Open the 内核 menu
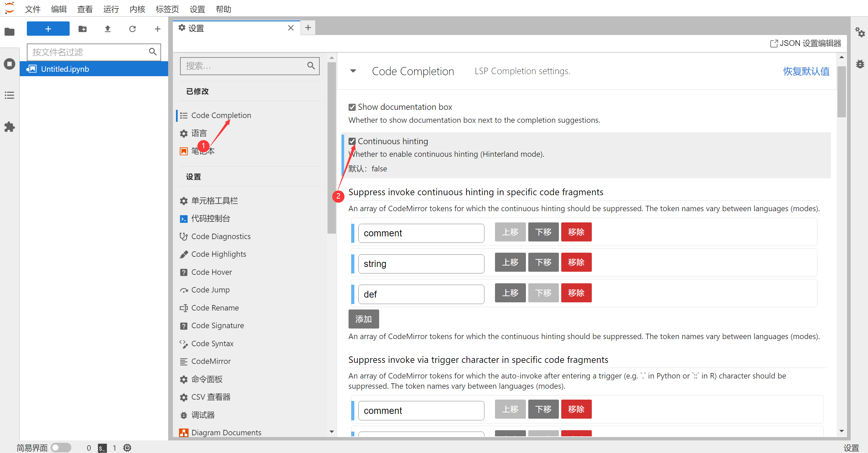Image resolution: width=868 pixels, height=453 pixels. pyautogui.click(x=137, y=9)
